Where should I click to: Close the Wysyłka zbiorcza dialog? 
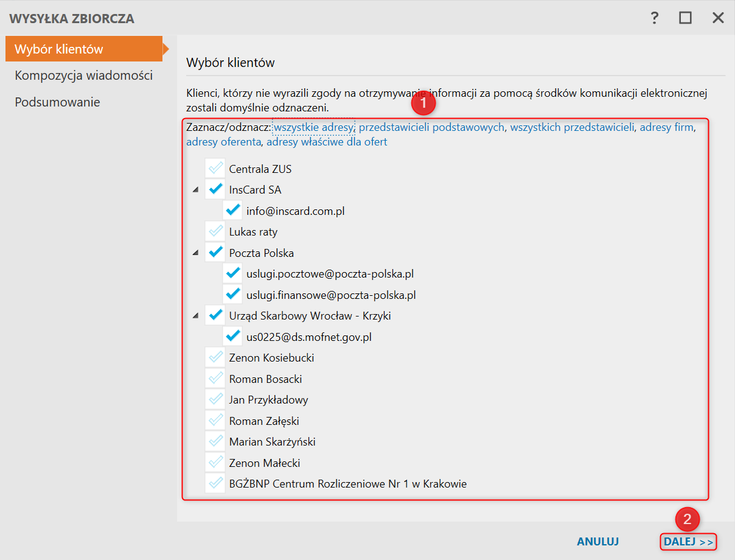pyautogui.click(x=718, y=18)
